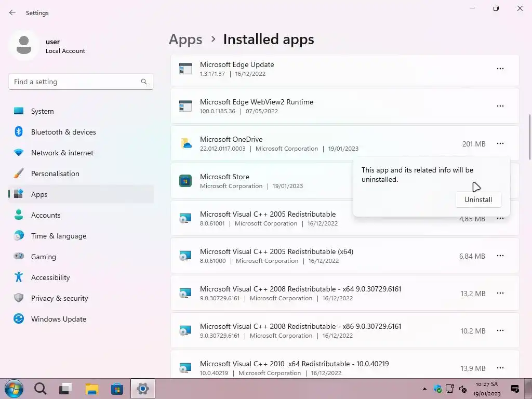
Task: Click the taskbar Search magnifier
Action: (40, 389)
